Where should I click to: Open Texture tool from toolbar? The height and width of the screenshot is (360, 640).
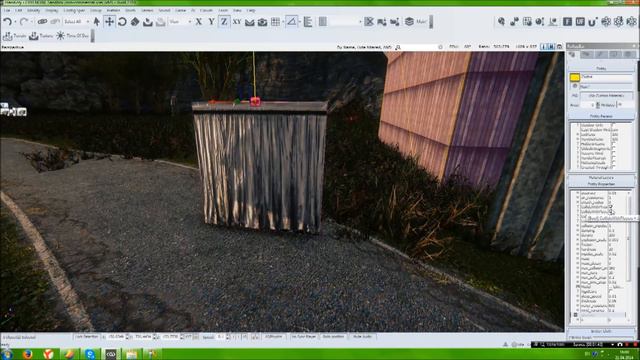[x=41, y=36]
